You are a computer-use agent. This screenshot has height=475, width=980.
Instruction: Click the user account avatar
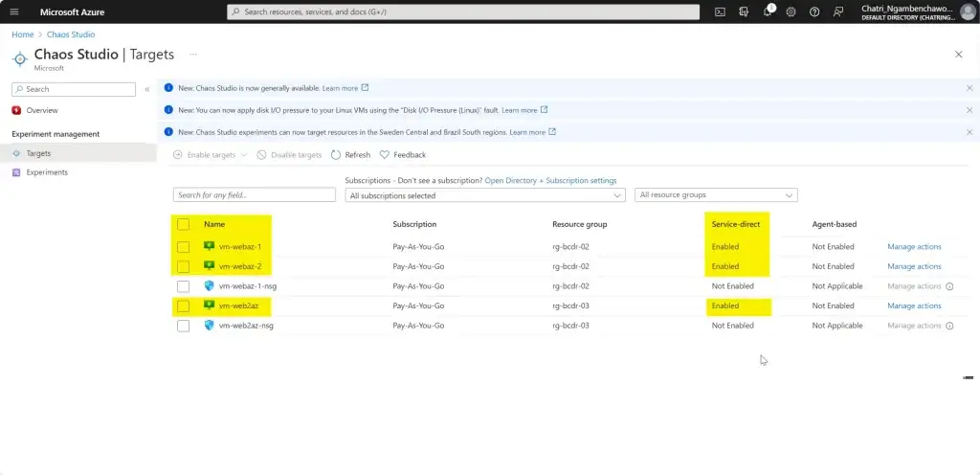click(x=968, y=11)
